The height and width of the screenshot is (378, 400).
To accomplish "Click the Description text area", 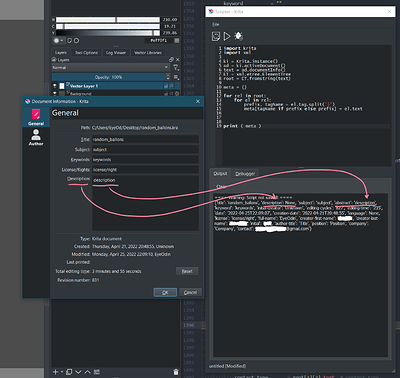I will (x=145, y=203).
